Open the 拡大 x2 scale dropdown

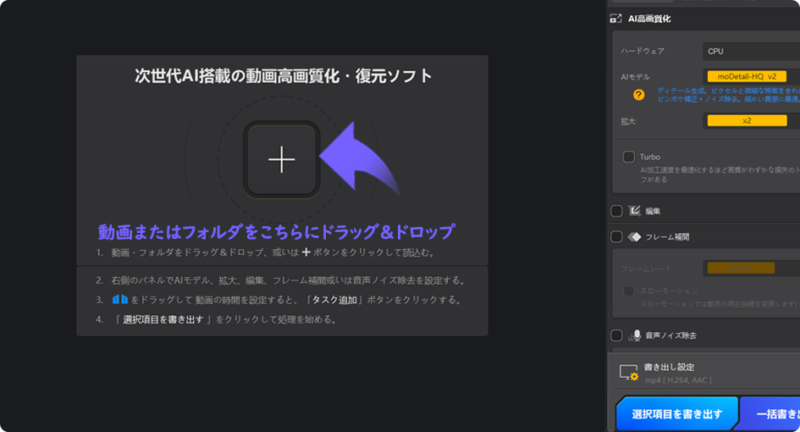point(746,120)
